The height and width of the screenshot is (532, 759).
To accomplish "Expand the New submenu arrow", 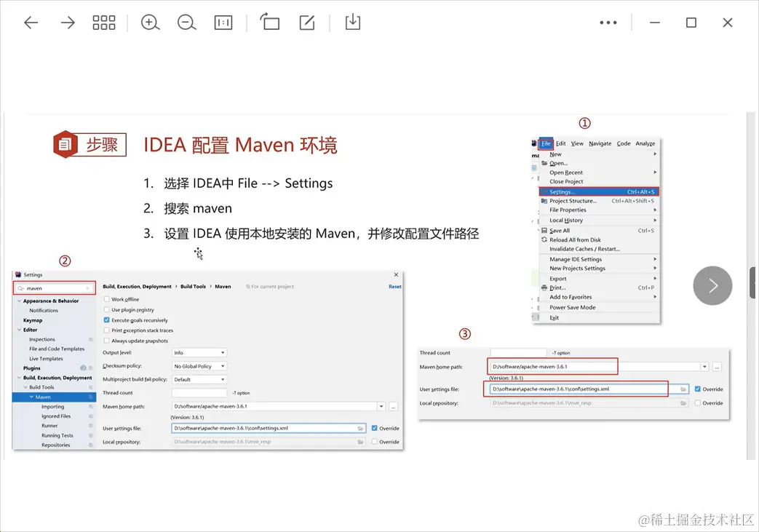I will (x=655, y=154).
